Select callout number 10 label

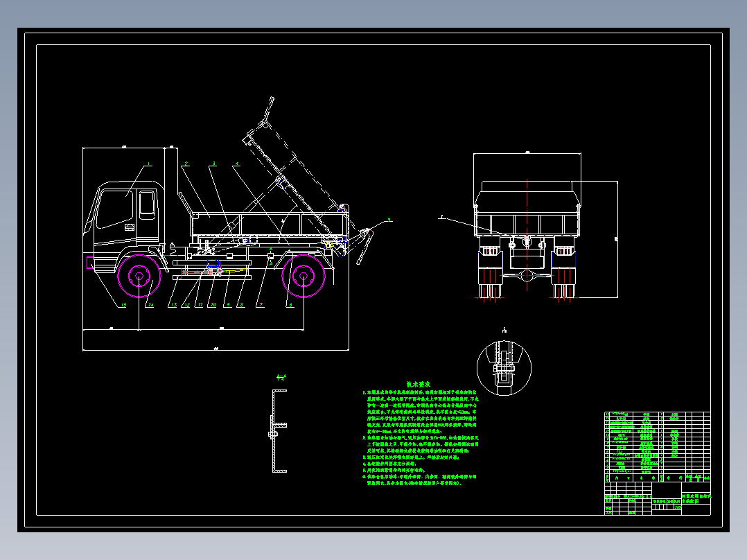[213, 304]
